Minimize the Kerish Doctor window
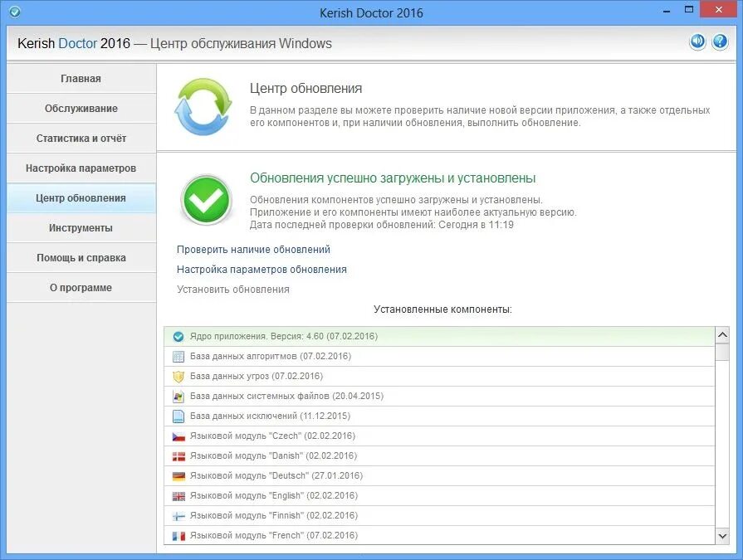The image size is (743, 560). [667, 11]
